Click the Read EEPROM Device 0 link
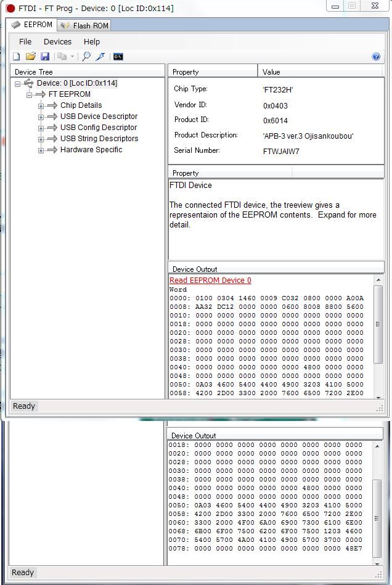392x585 pixels. [x=210, y=280]
